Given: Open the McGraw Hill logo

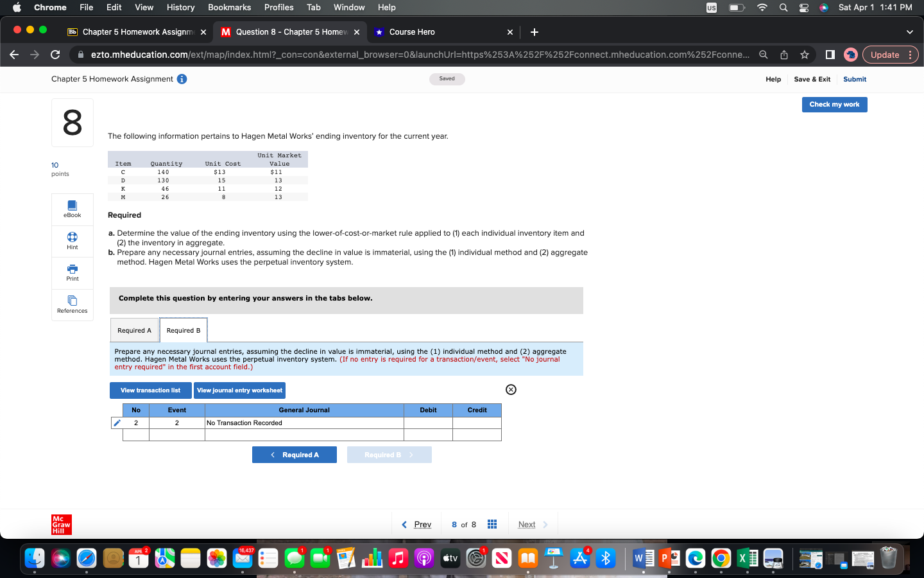Looking at the screenshot, I should coord(62,525).
